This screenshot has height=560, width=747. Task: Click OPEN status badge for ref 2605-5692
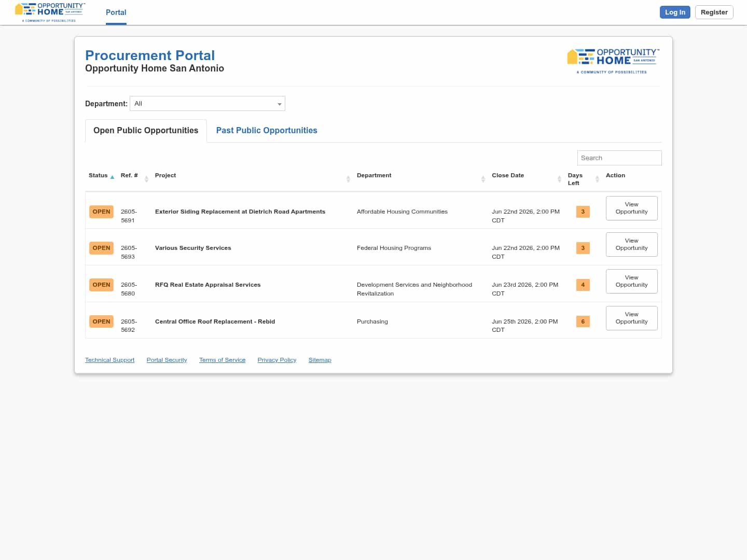101,321
